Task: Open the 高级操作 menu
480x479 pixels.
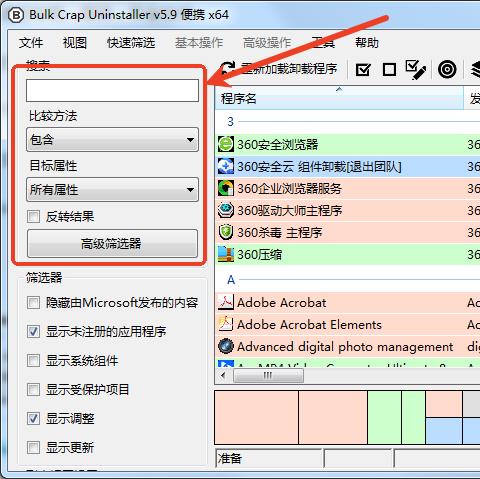Action: 267,43
